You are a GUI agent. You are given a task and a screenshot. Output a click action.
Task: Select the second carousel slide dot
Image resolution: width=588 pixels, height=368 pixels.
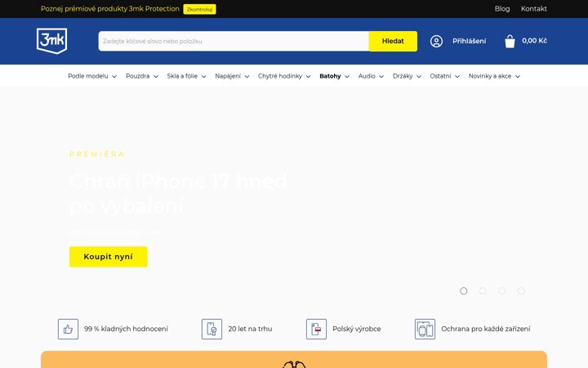pyautogui.click(x=483, y=291)
